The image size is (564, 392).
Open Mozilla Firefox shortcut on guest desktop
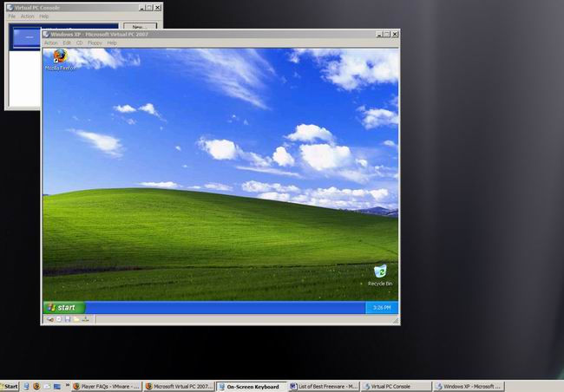61,60
